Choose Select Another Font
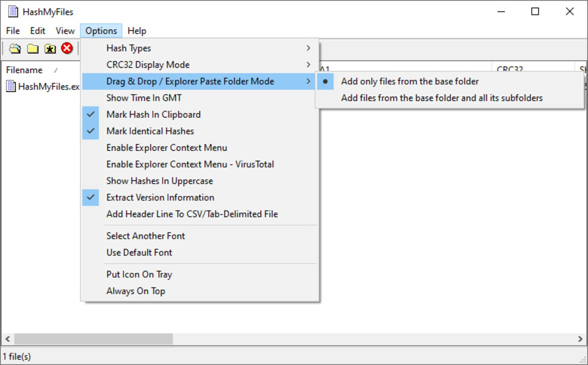 coord(199,236)
